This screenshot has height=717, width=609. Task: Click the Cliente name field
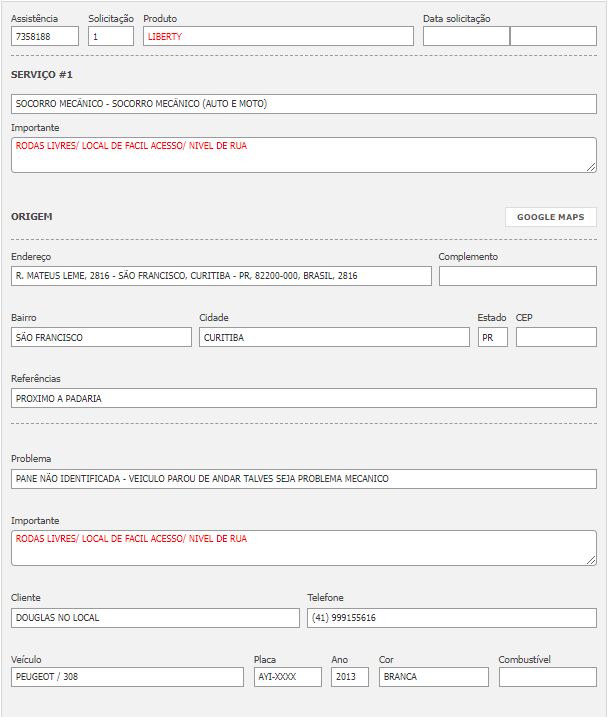[155, 618]
